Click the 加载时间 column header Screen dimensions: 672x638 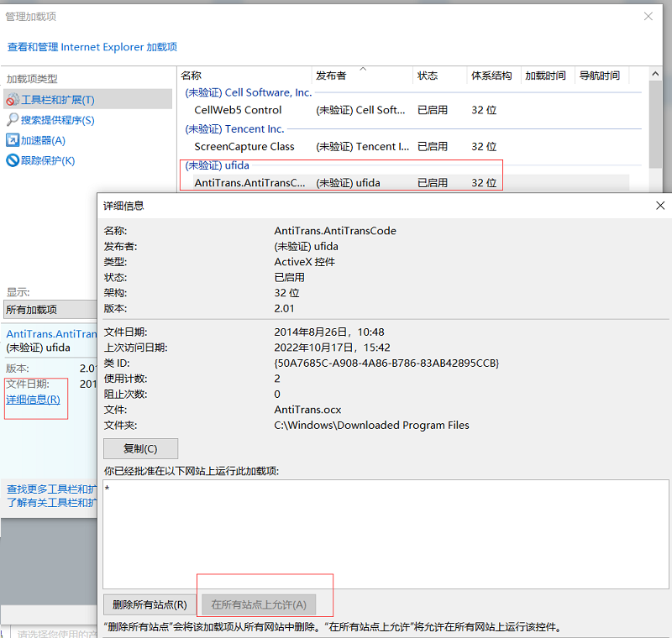tap(546, 76)
